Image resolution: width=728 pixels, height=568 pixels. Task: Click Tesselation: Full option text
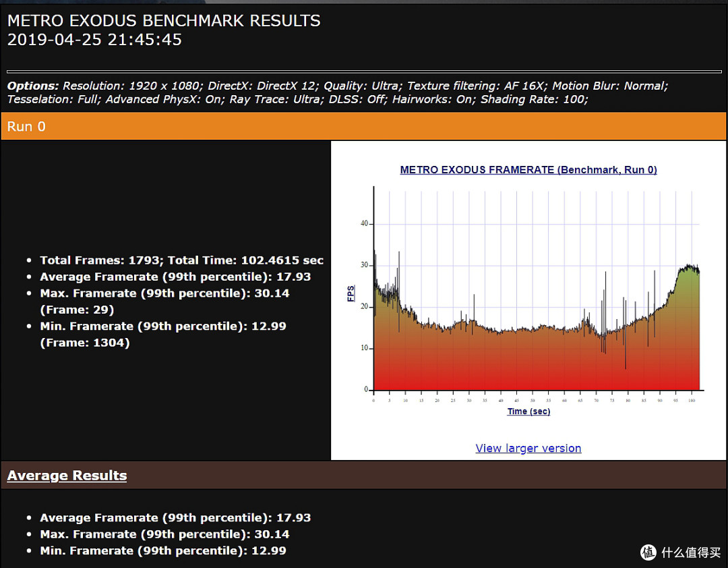pyautogui.click(x=54, y=99)
